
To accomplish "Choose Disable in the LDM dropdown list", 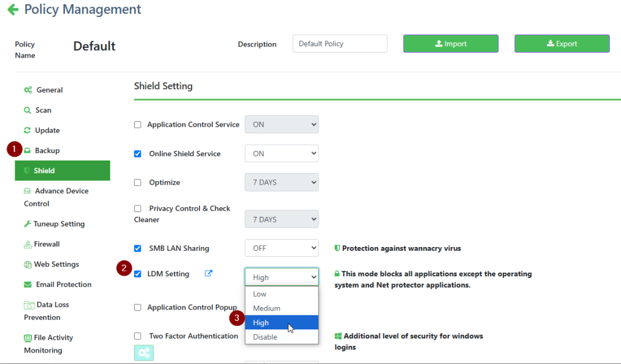I will pos(265,337).
